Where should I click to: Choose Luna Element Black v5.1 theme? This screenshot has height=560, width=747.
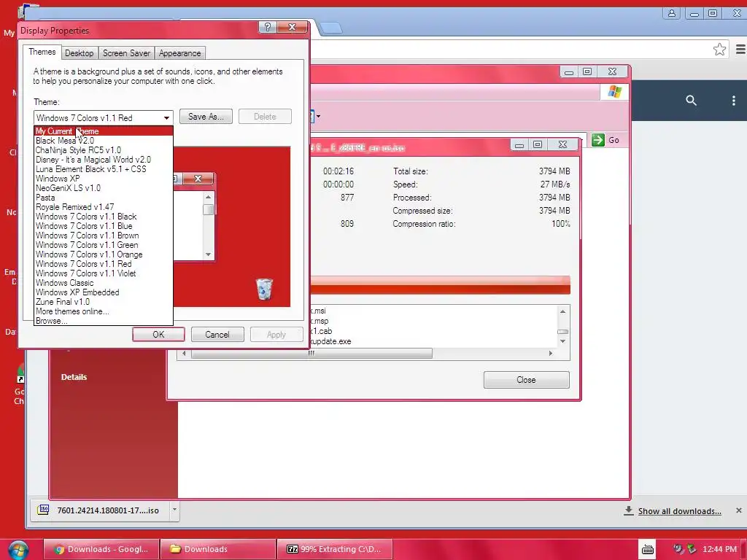click(x=104, y=169)
